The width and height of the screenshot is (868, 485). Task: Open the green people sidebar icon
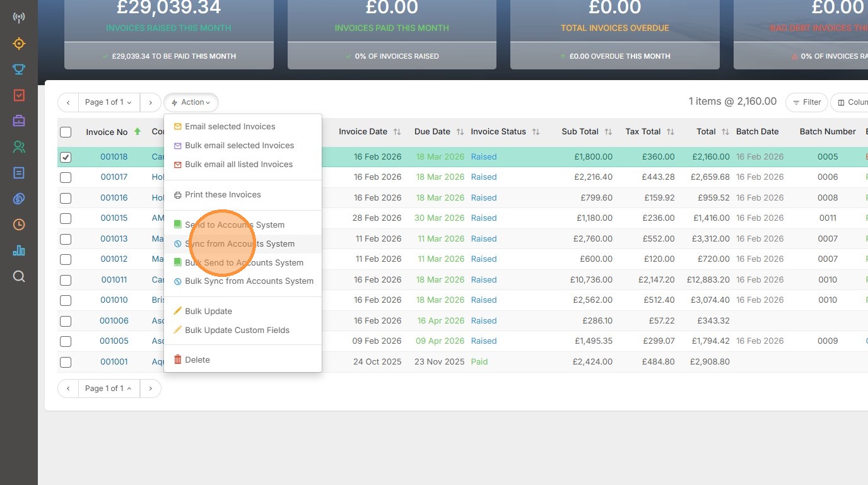tap(19, 147)
